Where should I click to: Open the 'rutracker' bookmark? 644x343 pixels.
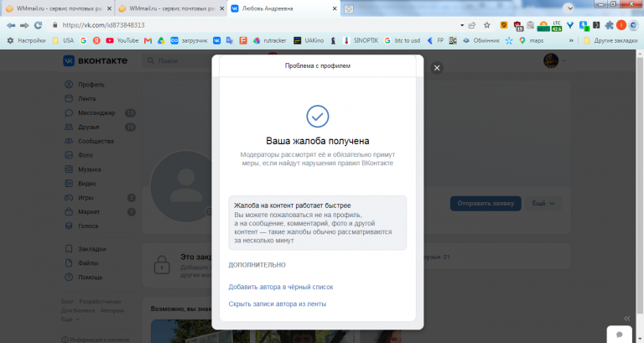tap(269, 40)
